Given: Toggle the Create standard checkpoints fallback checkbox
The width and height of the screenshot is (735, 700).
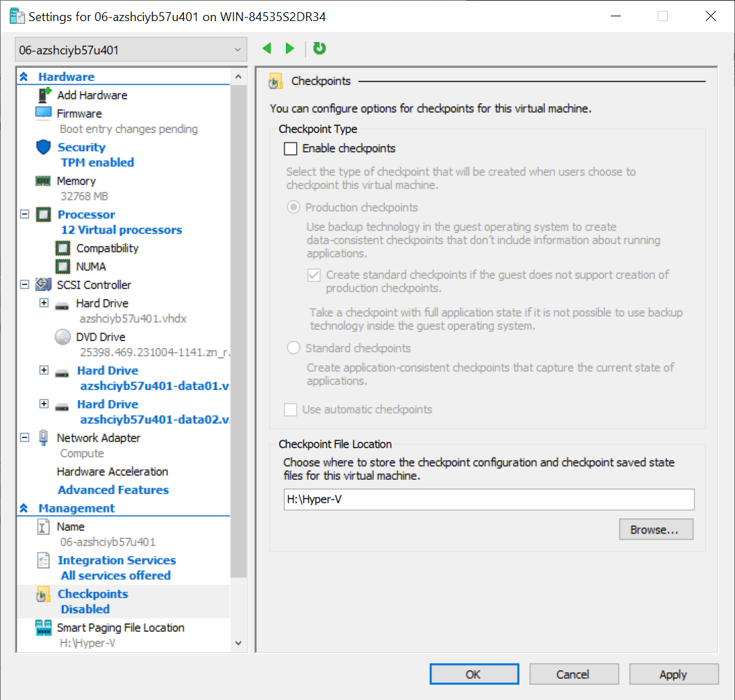Looking at the screenshot, I should tap(314, 275).
